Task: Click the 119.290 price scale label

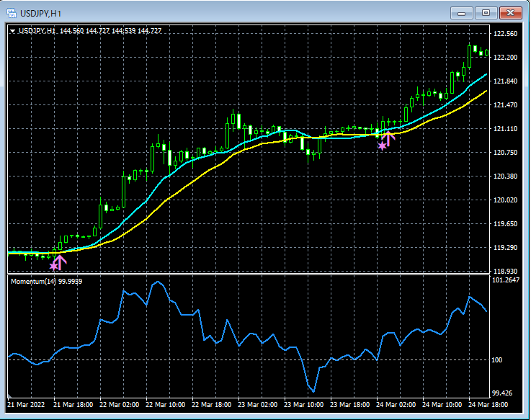Action: coord(506,248)
